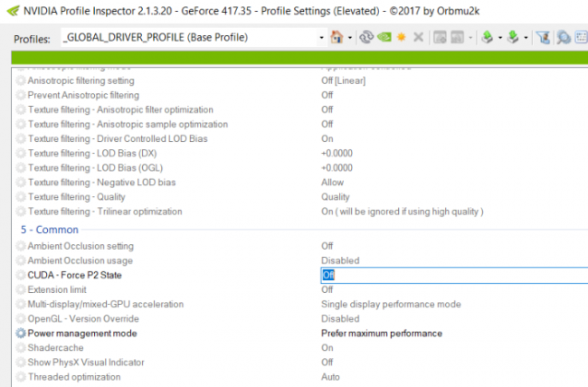
Task: Click the green down-arrow import profiles icon
Action: (x=513, y=37)
